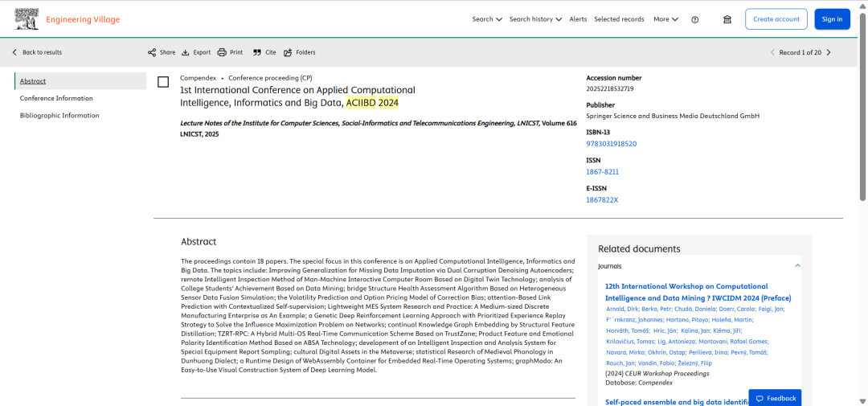Click the Record 1 of 20 text
868x406 pixels.
click(800, 52)
